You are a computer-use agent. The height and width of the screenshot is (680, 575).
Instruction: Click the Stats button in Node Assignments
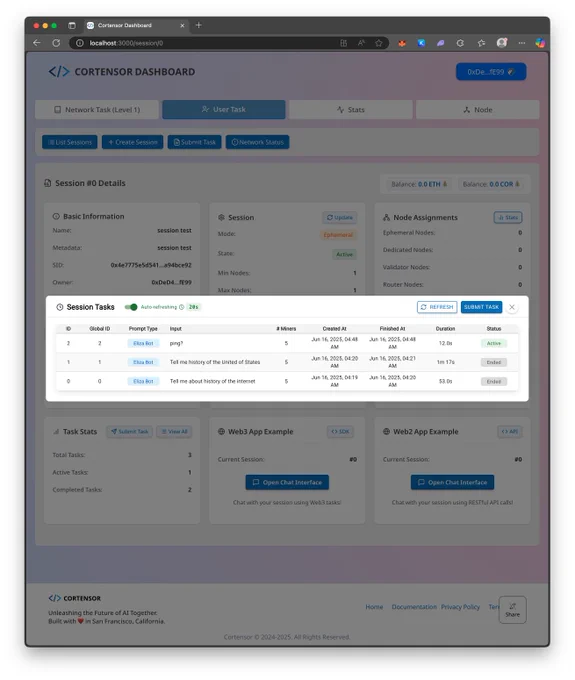coord(508,217)
